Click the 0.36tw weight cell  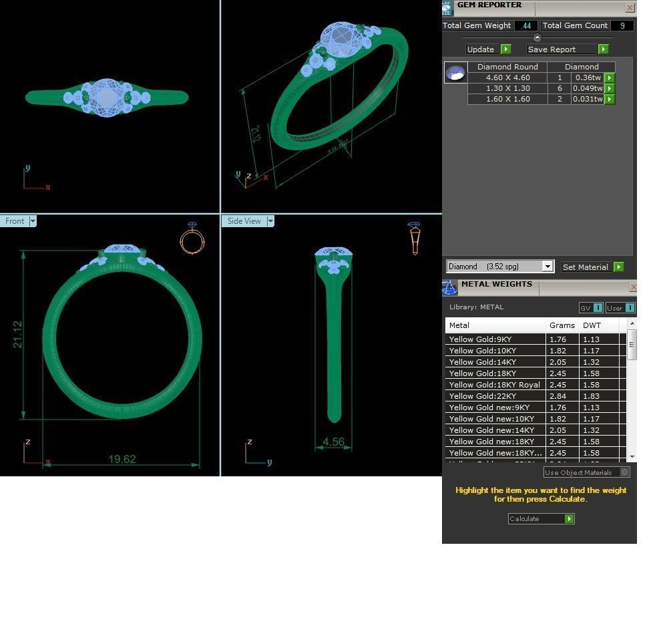(x=588, y=77)
